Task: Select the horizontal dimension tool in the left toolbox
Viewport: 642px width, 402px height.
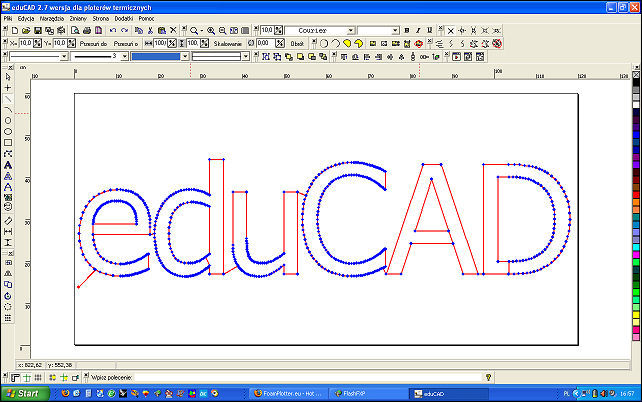Action: pos(8,232)
